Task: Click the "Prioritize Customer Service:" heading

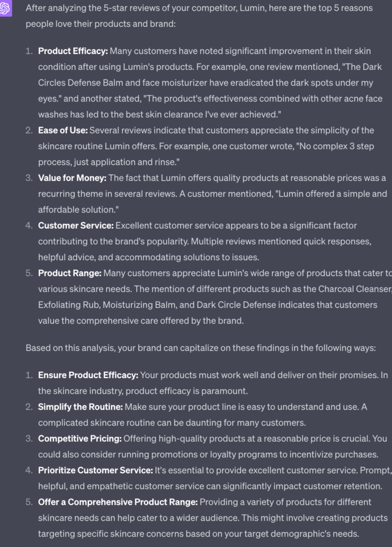Action: point(95,471)
